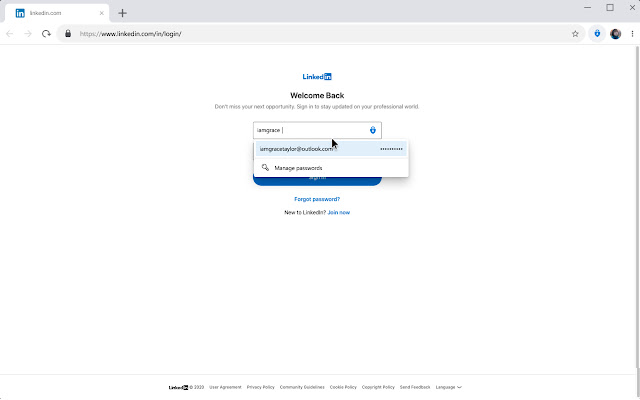Click Send Feedback in the footer
Image resolution: width=640 pixels, height=400 pixels.
point(415,387)
